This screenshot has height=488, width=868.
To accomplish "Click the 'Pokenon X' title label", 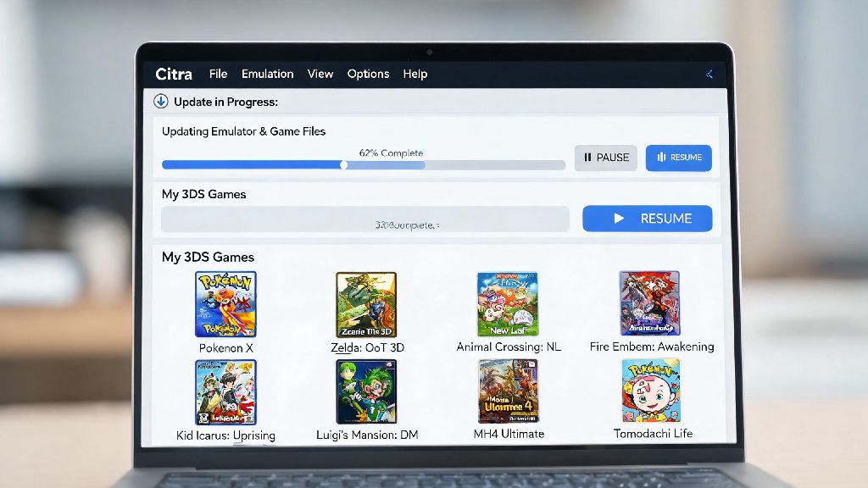I will point(225,348).
